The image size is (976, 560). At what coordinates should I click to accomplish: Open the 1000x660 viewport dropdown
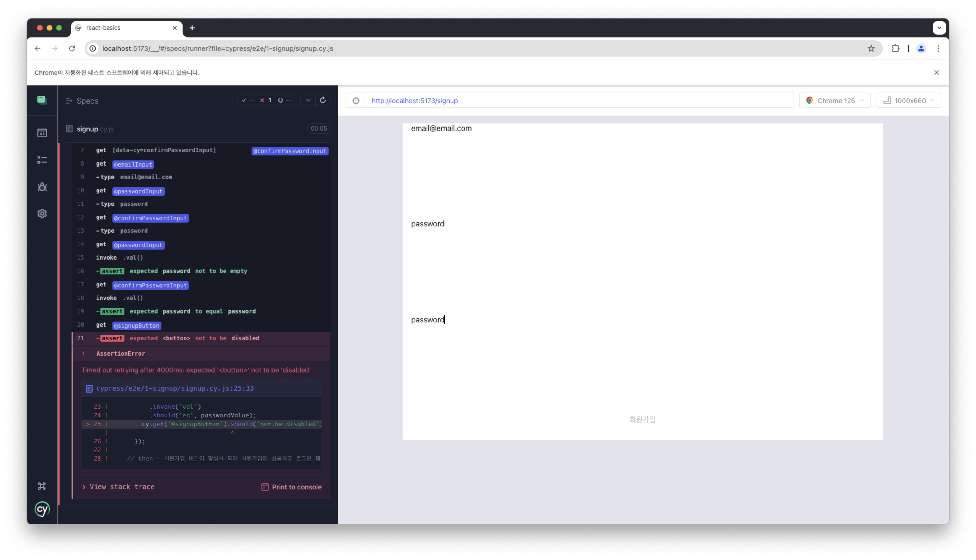(909, 101)
